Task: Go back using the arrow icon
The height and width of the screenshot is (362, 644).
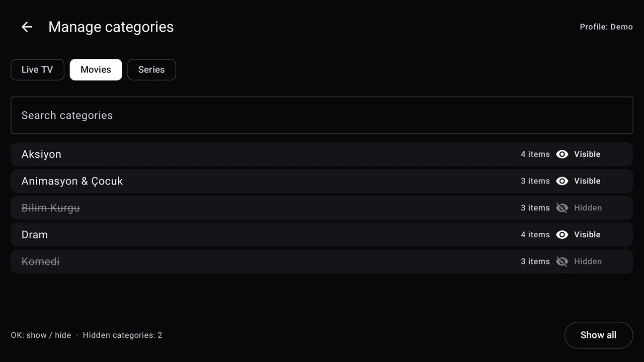Action: [27, 27]
